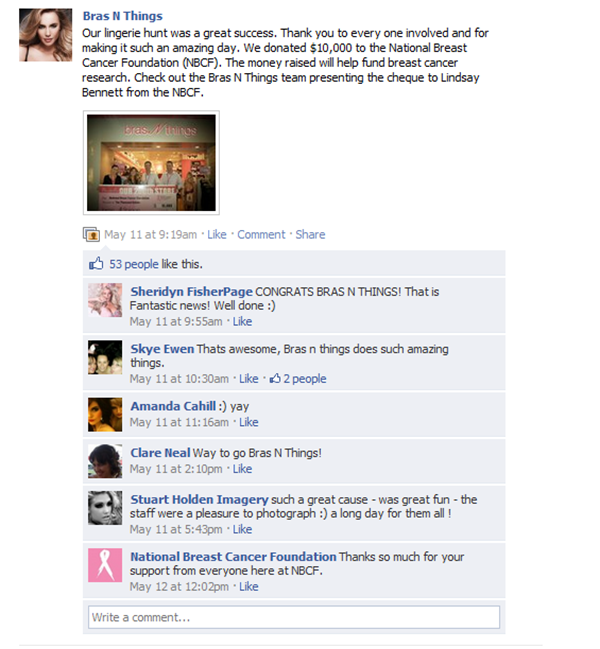
Task: Like the Bras N Things post
Action: coord(217,235)
